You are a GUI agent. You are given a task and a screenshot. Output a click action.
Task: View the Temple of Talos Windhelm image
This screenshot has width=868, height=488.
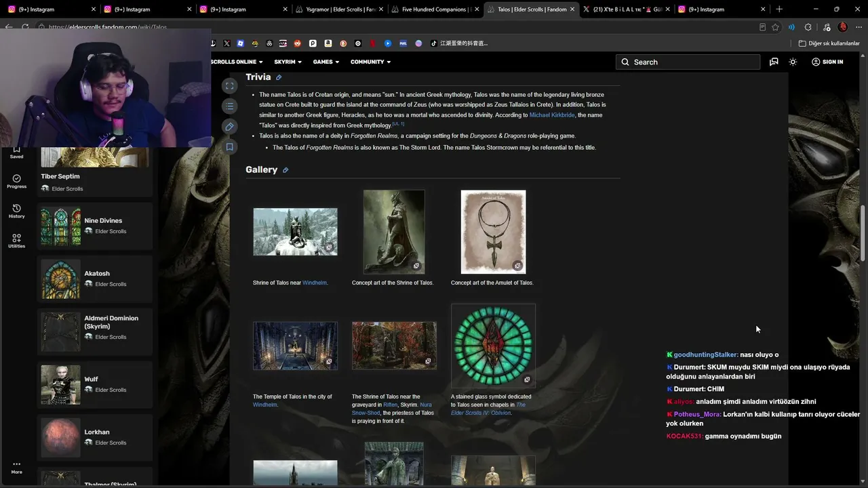(295, 346)
